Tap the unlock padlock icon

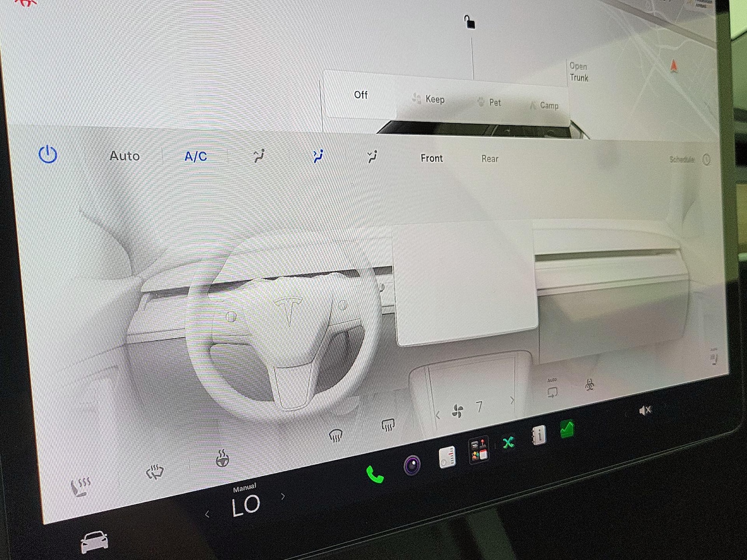[x=469, y=22]
